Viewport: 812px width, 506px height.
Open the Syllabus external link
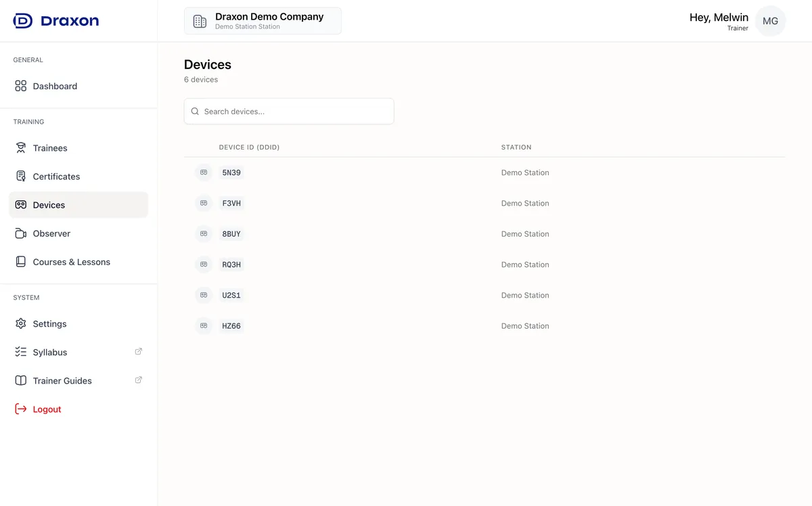coord(78,352)
